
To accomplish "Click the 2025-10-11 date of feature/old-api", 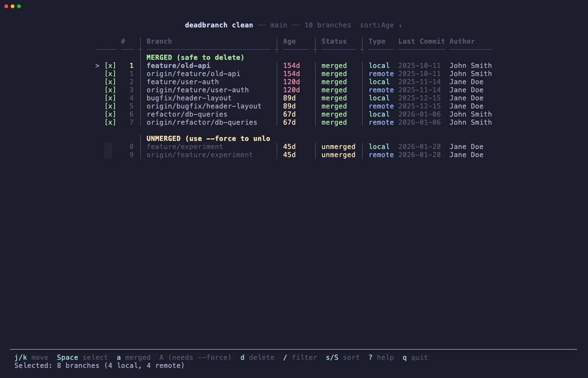I will pos(419,66).
